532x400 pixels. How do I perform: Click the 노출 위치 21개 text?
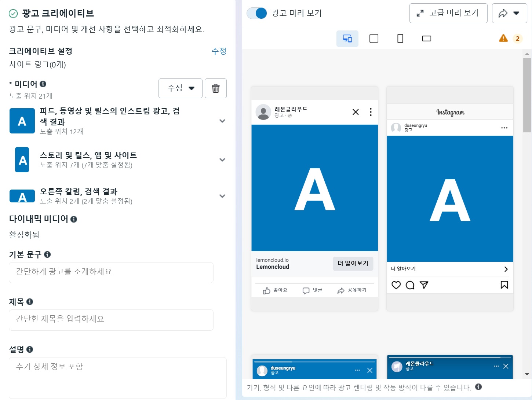tap(31, 96)
